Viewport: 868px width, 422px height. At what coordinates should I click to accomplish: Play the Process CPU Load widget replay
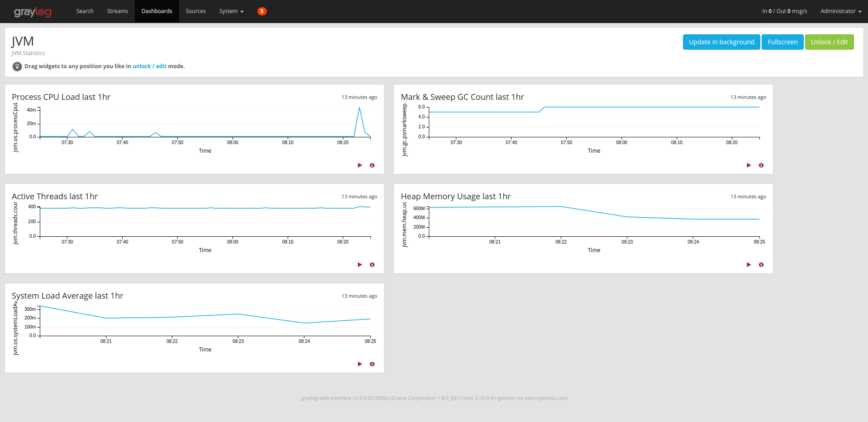click(360, 165)
